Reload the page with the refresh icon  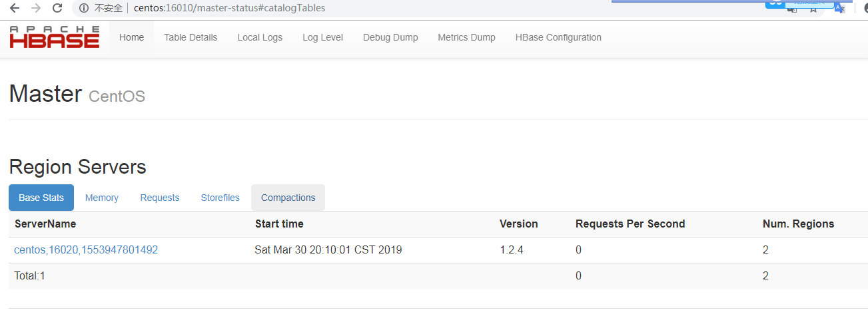pos(58,9)
